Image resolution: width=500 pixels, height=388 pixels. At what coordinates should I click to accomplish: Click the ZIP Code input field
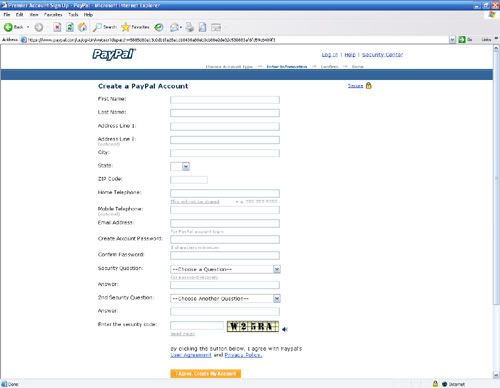189,180
